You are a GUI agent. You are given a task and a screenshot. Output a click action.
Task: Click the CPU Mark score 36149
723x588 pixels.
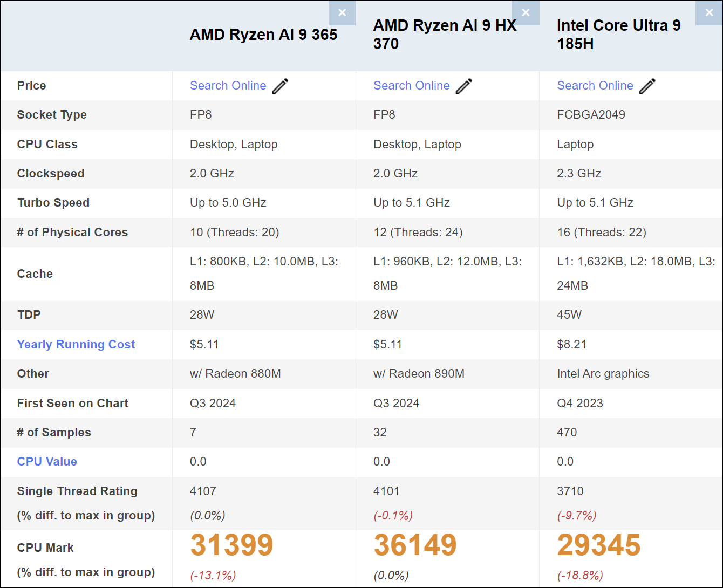pyautogui.click(x=415, y=545)
